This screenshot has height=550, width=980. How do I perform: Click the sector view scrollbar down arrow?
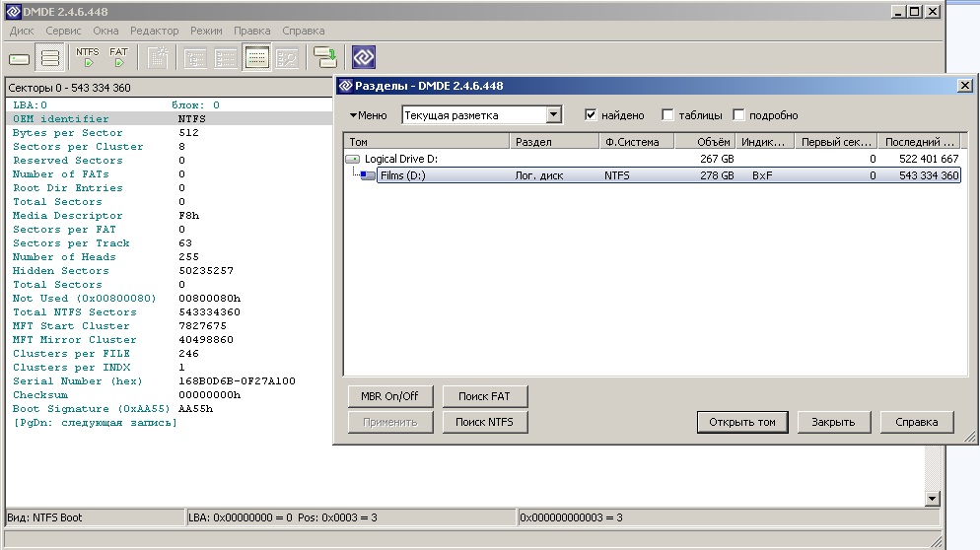933,500
